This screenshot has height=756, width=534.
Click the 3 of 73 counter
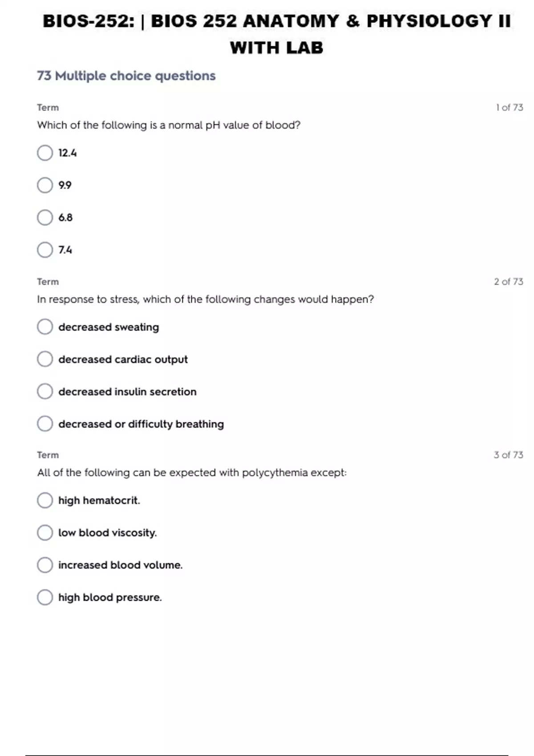coord(508,455)
